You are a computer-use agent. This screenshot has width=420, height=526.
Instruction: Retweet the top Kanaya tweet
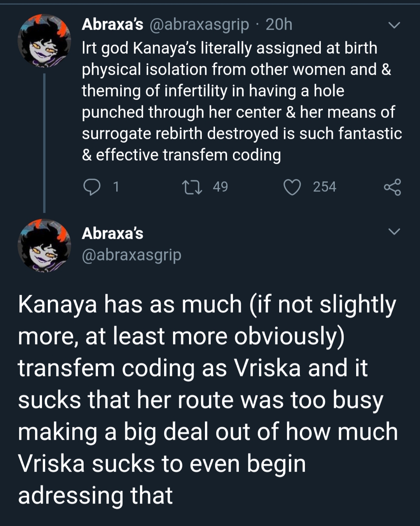(x=192, y=187)
